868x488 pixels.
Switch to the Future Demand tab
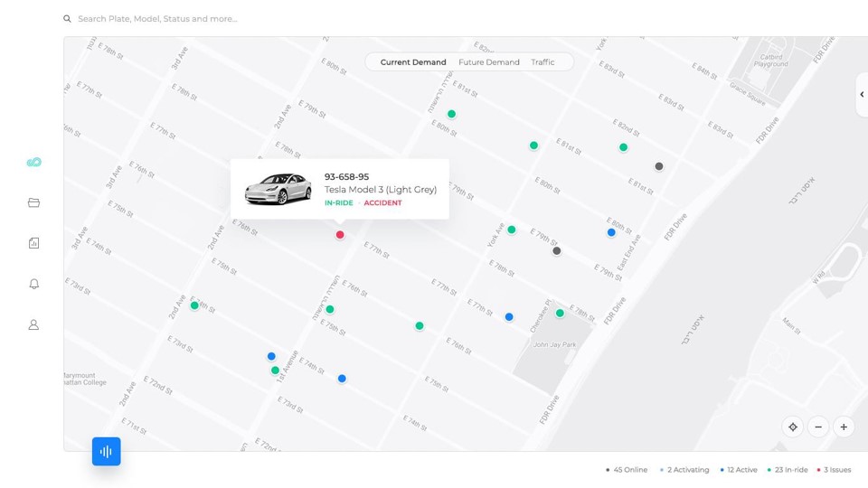pos(489,62)
